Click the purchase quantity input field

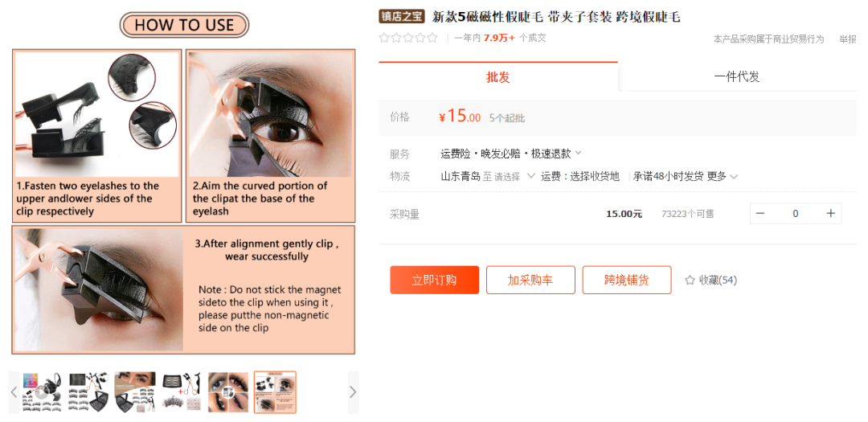[x=796, y=213]
